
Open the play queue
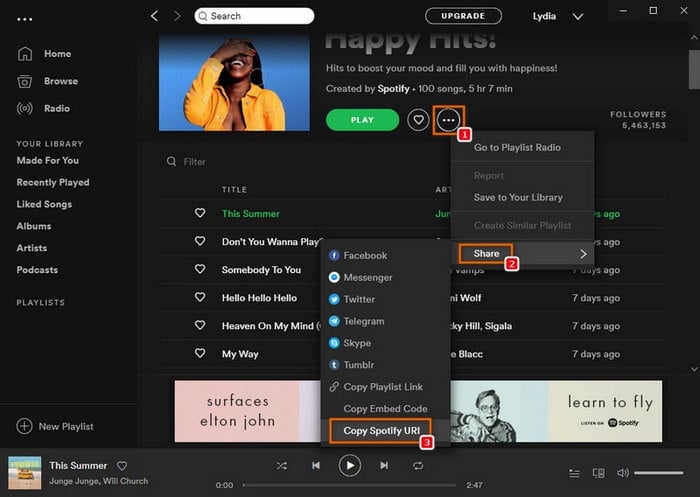(x=575, y=473)
